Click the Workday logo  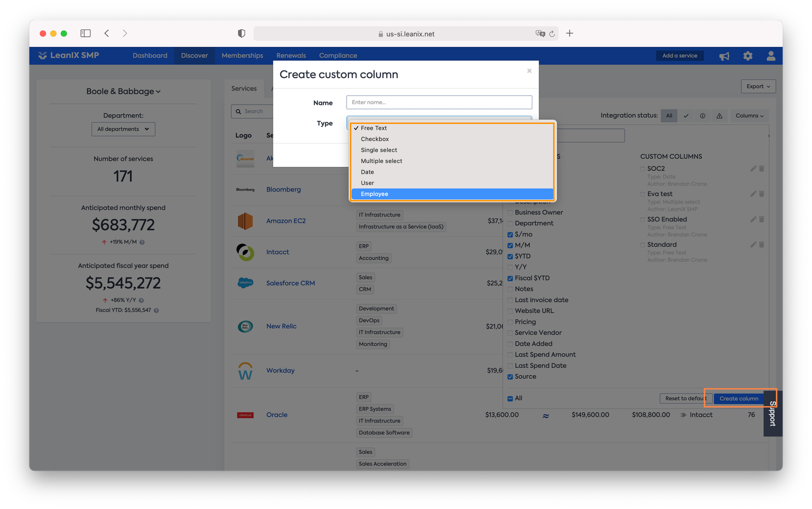(x=245, y=370)
